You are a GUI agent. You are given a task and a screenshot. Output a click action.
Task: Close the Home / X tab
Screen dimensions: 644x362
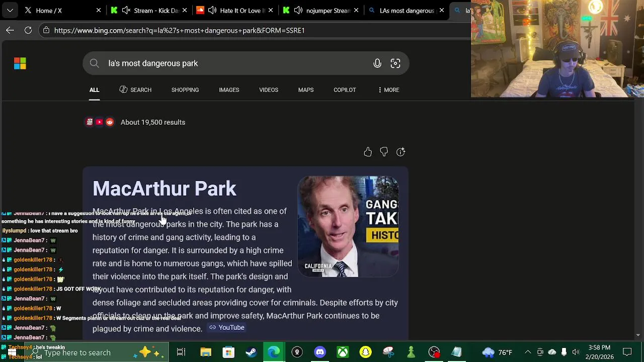tap(99, 10)
